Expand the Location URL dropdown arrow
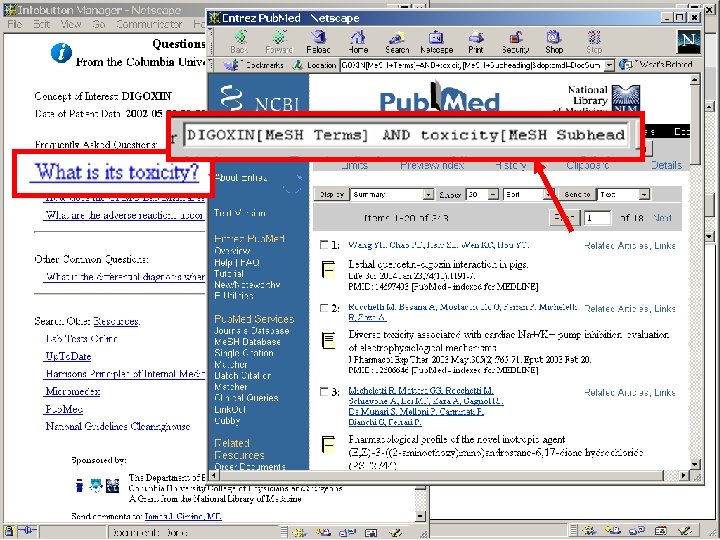Screen dimensions: 720x540 click(609, 65)
